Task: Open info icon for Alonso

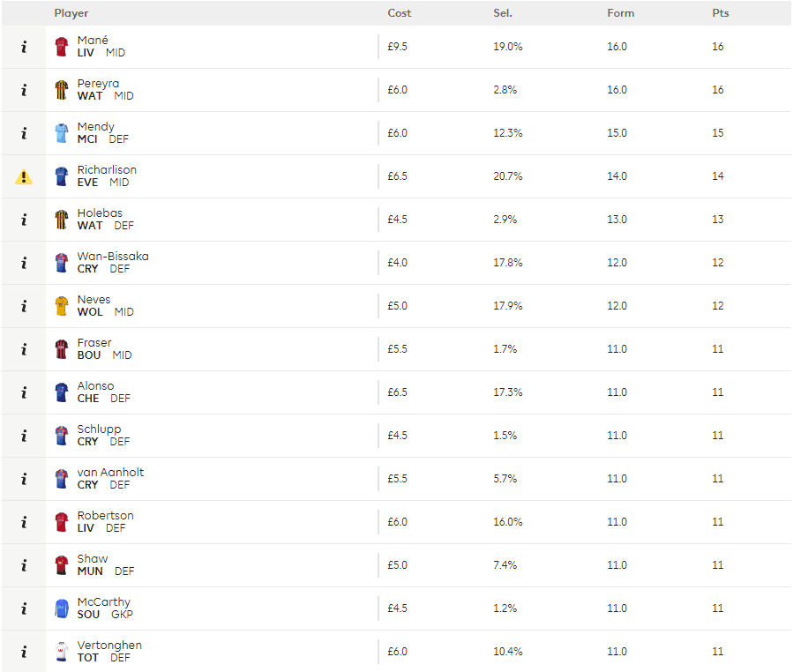Action: tap(24, 392)
